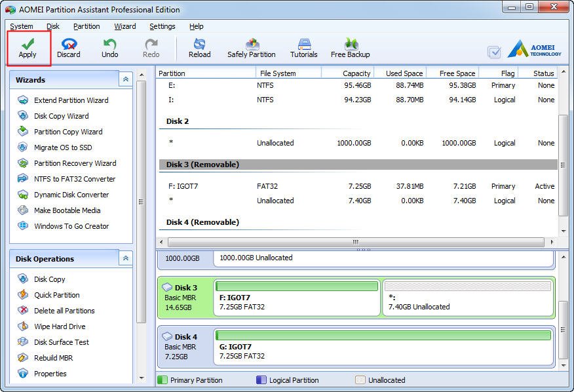Screen dimensions: 574x392
Task: Click the NTFS to FAT32 Converter link
Action: (74, 179)
